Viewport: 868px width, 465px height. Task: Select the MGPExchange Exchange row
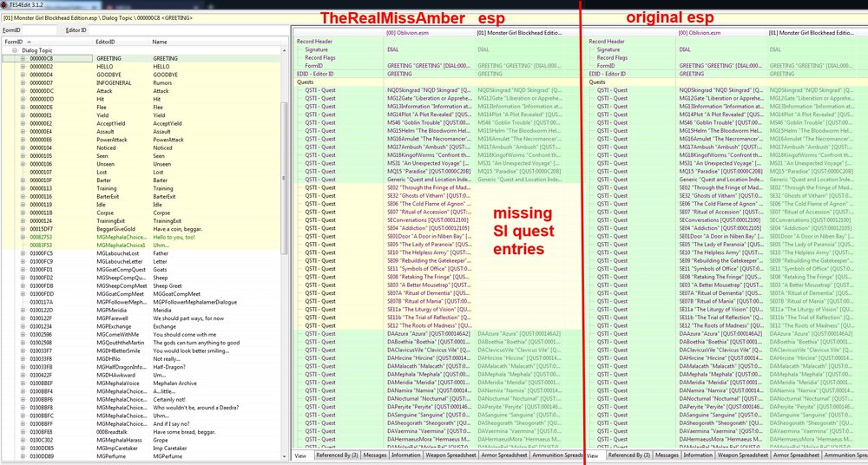point(141,326)
